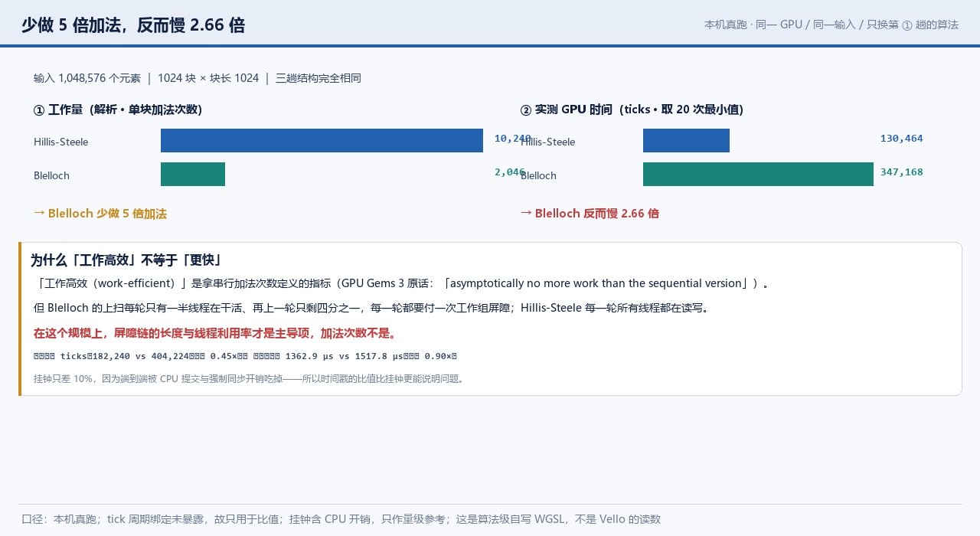Click the card heading 为什么「工作高效」不等于「更快」

[x=126, y=260]
